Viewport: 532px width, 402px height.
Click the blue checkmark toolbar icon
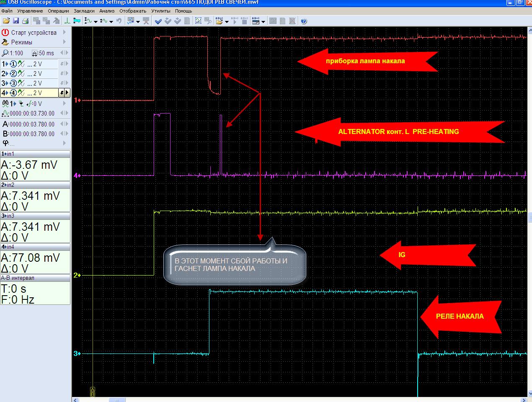[x=158, y=21]
